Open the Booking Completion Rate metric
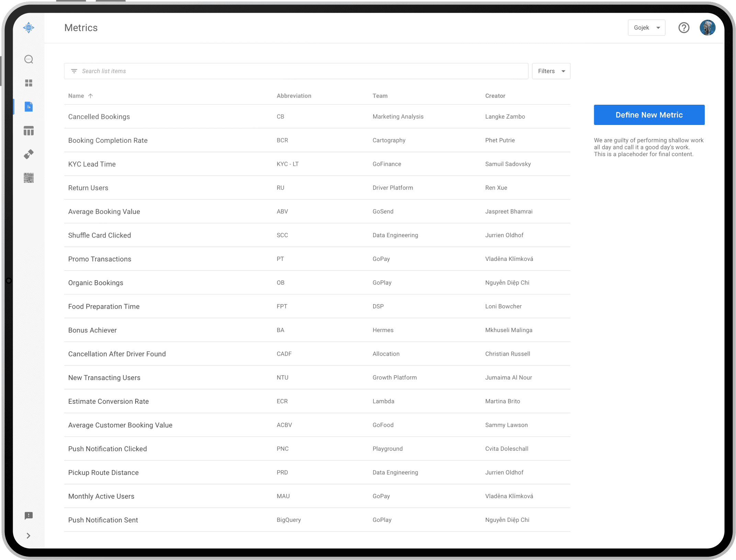Image resolution: width=736 pixels, height=560 pixels. (x=108, y=140)
